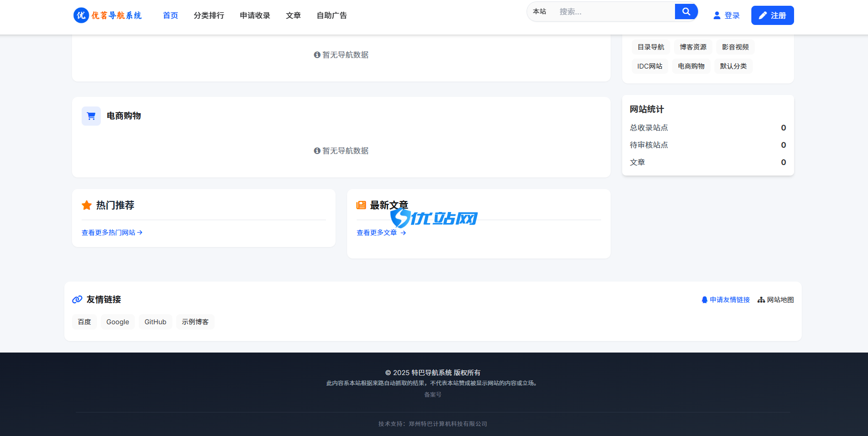The image size is (868, 436).
Task: Click the 热门推荐 heading
Action: coord(115,205)
